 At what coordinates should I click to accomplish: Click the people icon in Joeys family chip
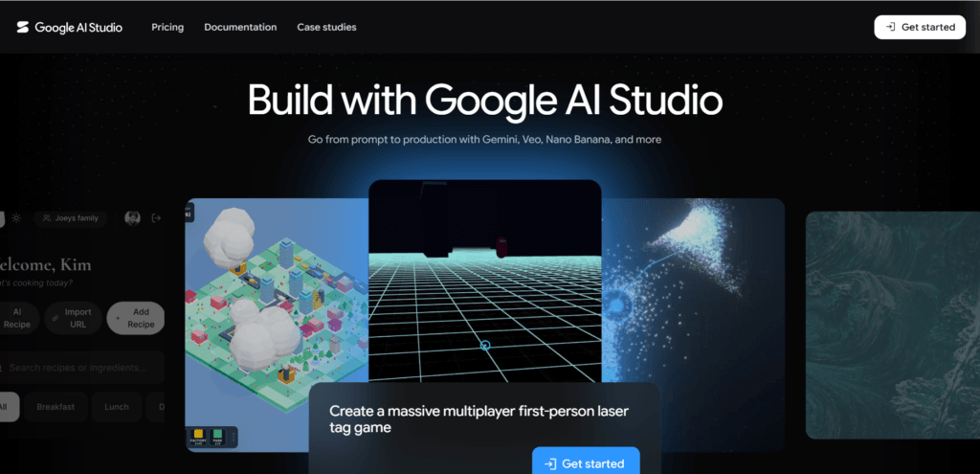click(x=47, y=218)
